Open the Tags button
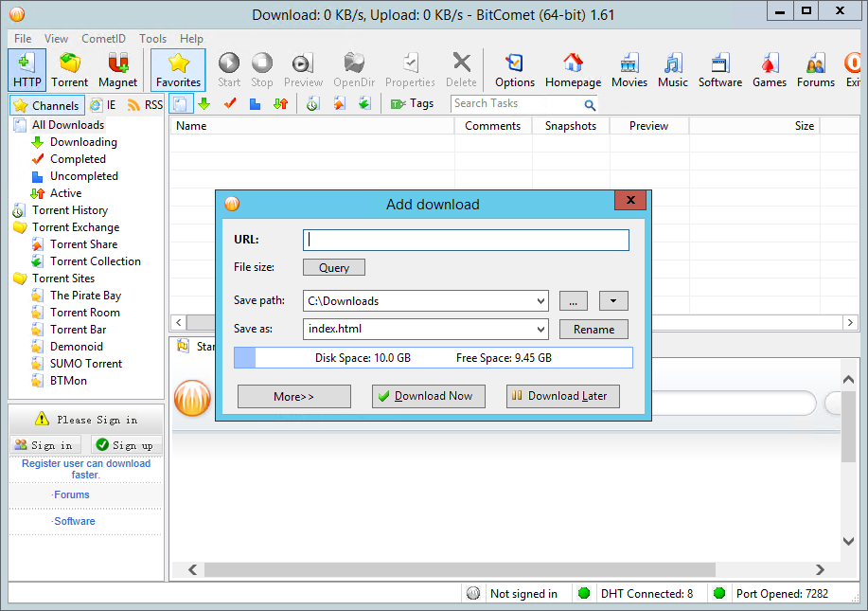The width and height of the screenshot is (868, 611). 413,104
